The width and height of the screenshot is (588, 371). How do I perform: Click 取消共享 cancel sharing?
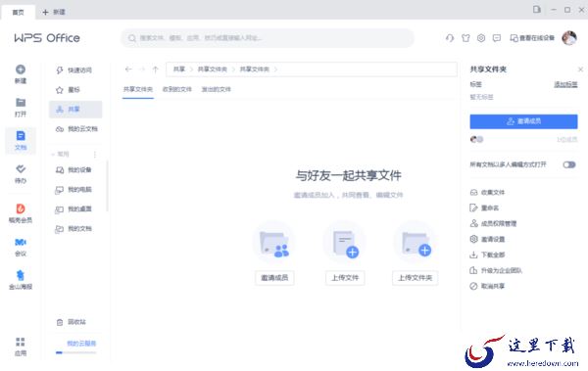(x=487, y=286)
